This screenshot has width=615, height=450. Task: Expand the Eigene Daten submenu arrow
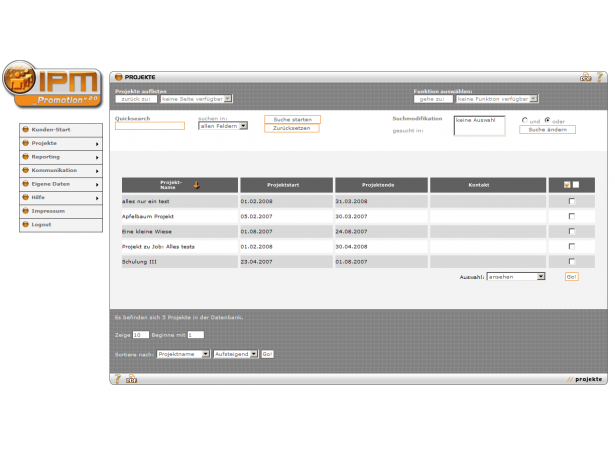point(97,184)
